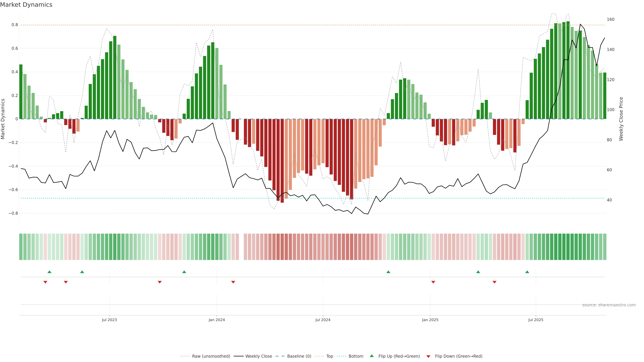Toggle the Weekly Close legend entry
The width and height of the screenshot is (644, 362).
pyautogui.click(x=258, y=356)
